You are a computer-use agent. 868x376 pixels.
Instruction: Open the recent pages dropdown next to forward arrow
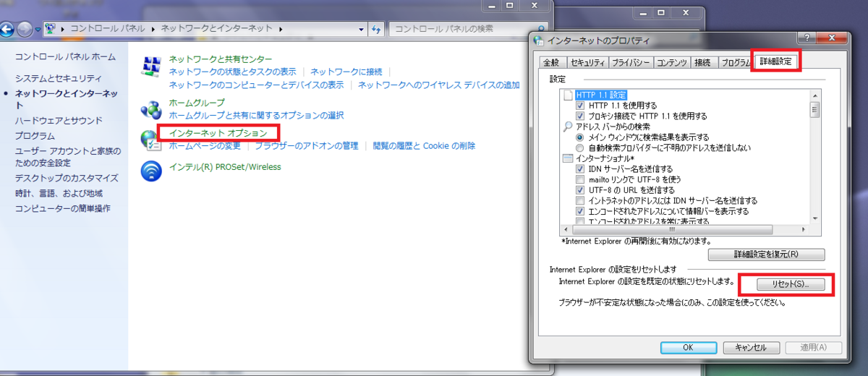coord(38,30)
